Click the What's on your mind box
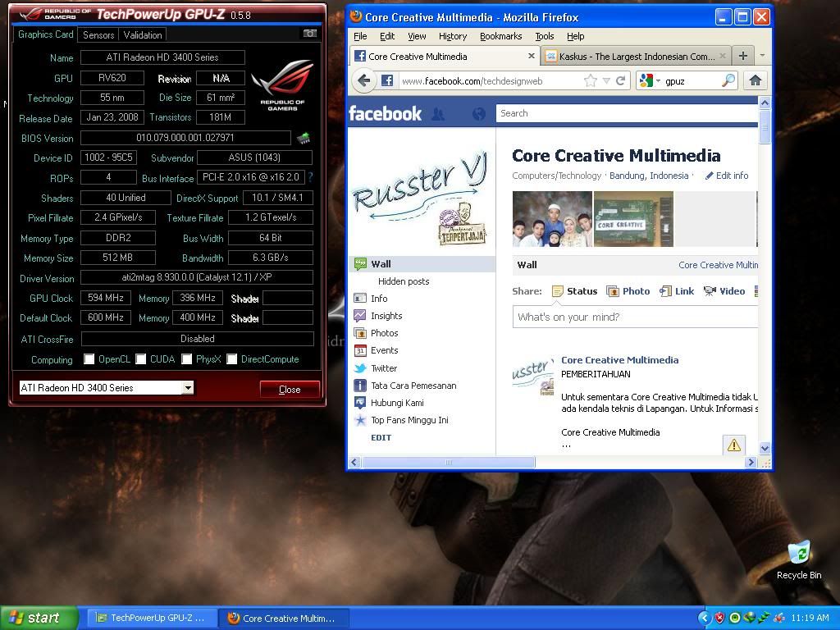Image resolution: width=840 pixels, height=630 pixels. (636, 317)
